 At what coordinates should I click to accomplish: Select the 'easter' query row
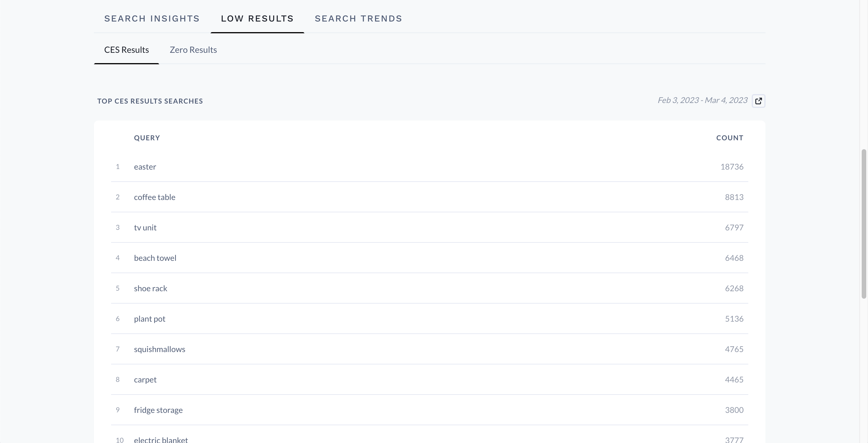(x=430, y=167)
